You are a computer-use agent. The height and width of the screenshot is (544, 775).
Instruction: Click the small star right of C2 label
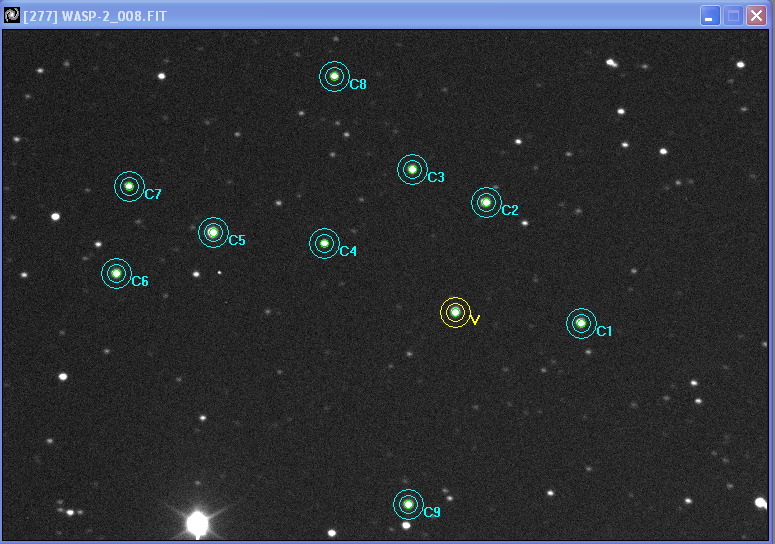tap(524, 223)
